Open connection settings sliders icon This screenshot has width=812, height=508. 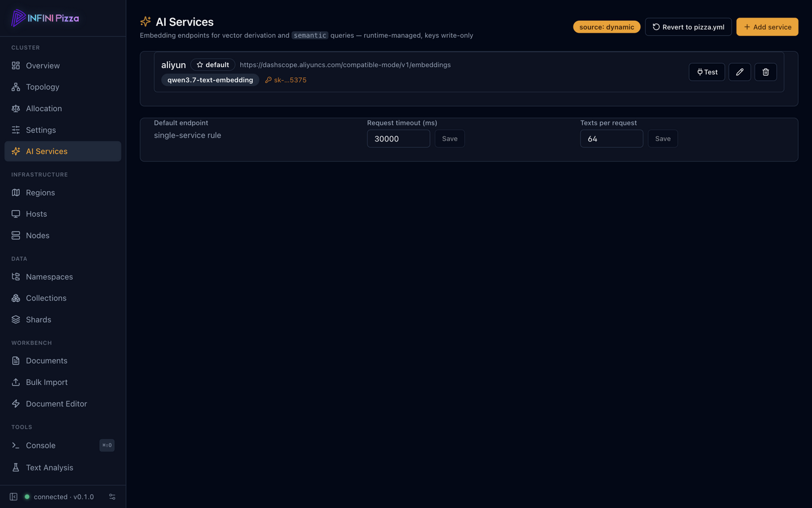[x=112, y=497]
